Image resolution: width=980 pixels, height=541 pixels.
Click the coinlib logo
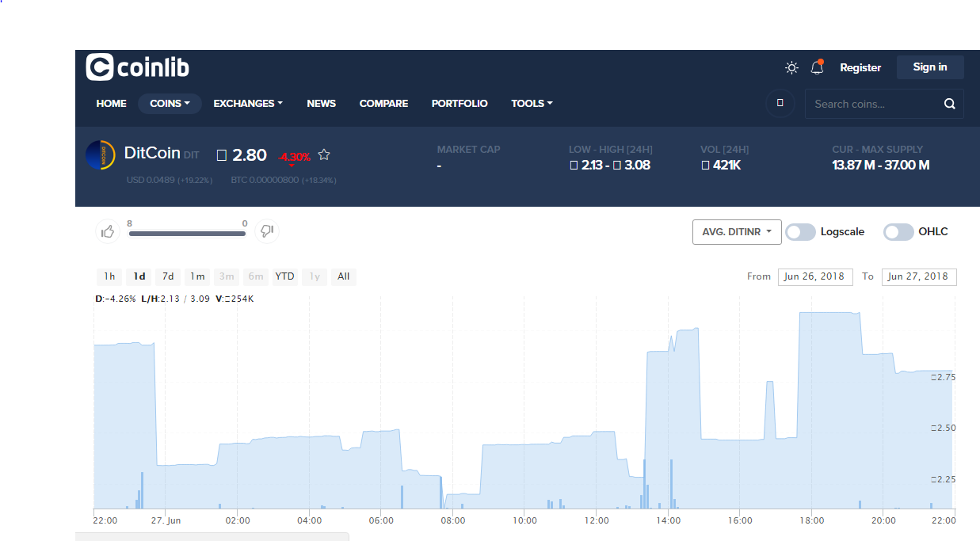point(137,67)
